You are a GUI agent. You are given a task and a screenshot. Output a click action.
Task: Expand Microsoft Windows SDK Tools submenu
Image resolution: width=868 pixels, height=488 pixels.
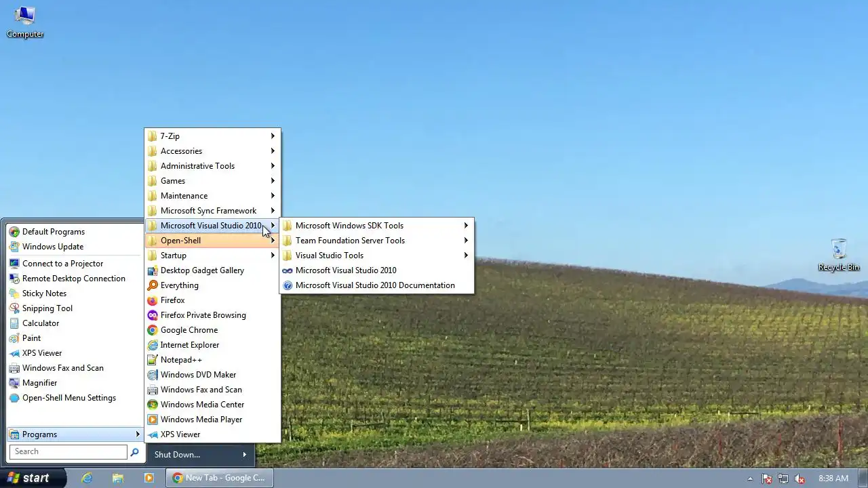pyautogui.click(x=376, y=226)
